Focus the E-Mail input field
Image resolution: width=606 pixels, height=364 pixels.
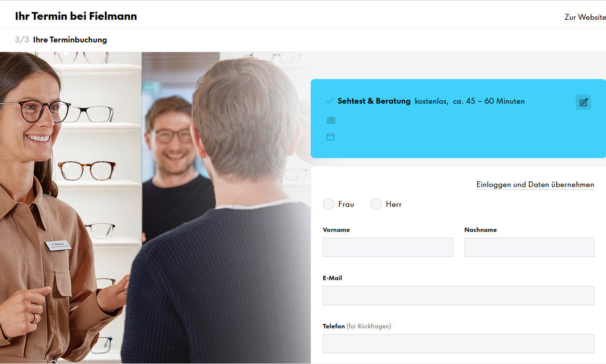pos(458,295)
